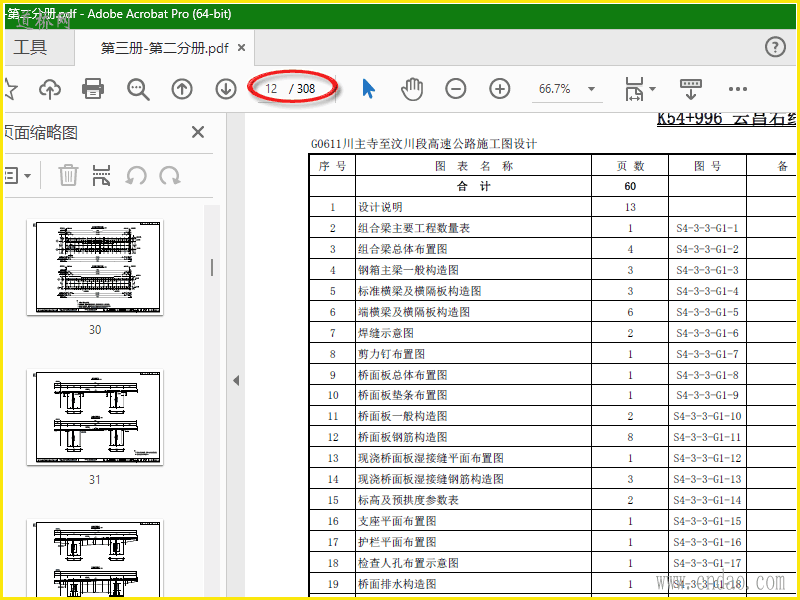
Task: Click 护栏平面布置图 entry
Action: click(397, 542)
